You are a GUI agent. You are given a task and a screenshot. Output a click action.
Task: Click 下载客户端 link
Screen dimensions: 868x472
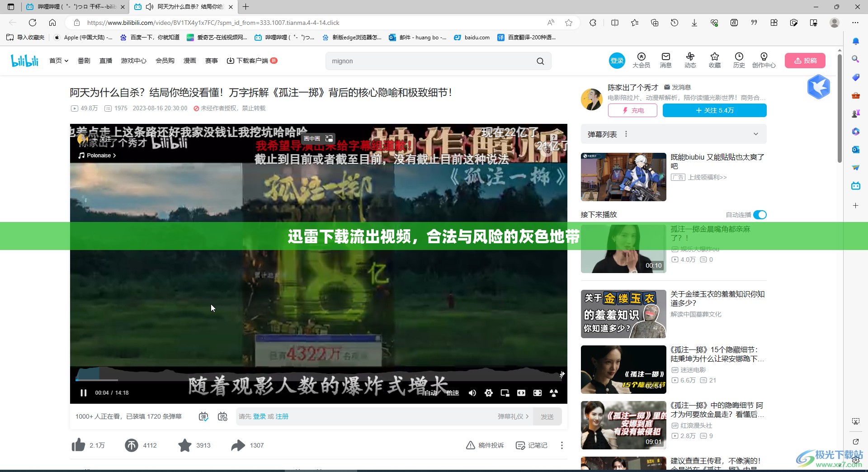pos(252,61)
